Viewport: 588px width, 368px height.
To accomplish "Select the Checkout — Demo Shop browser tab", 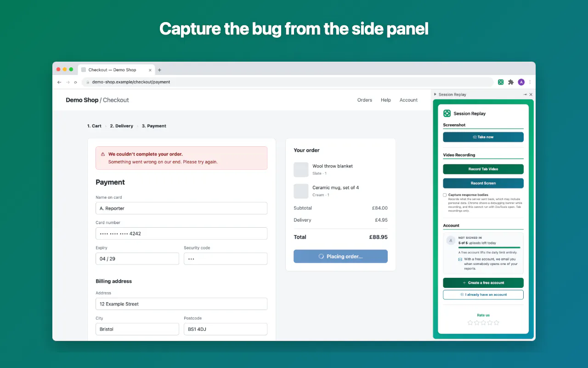I will click(116, 70).
